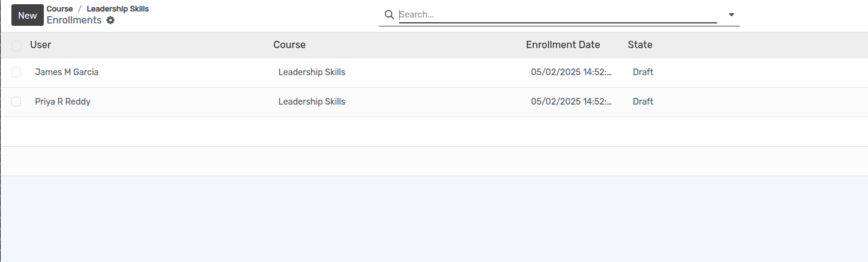Open the Enrollments gear settings icon
Screen dimensions: 868x262
[110, 20]
